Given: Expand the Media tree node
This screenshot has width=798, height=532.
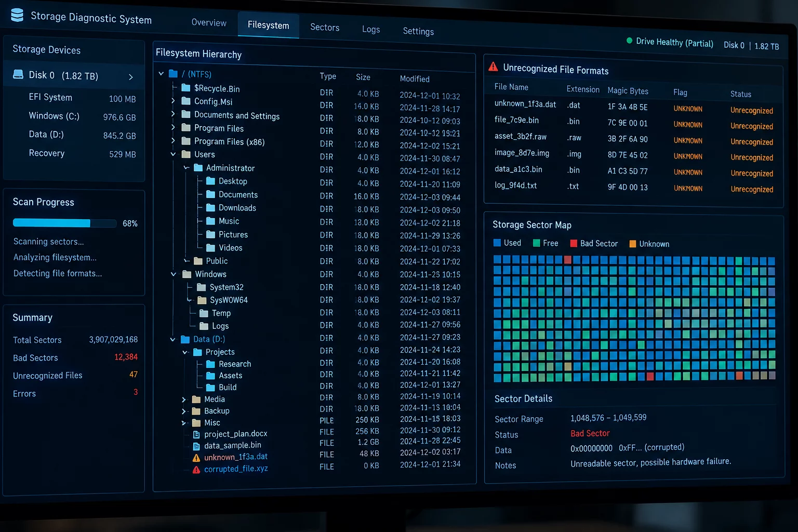Looking at the screenshot, I should [x=183, y=400].
